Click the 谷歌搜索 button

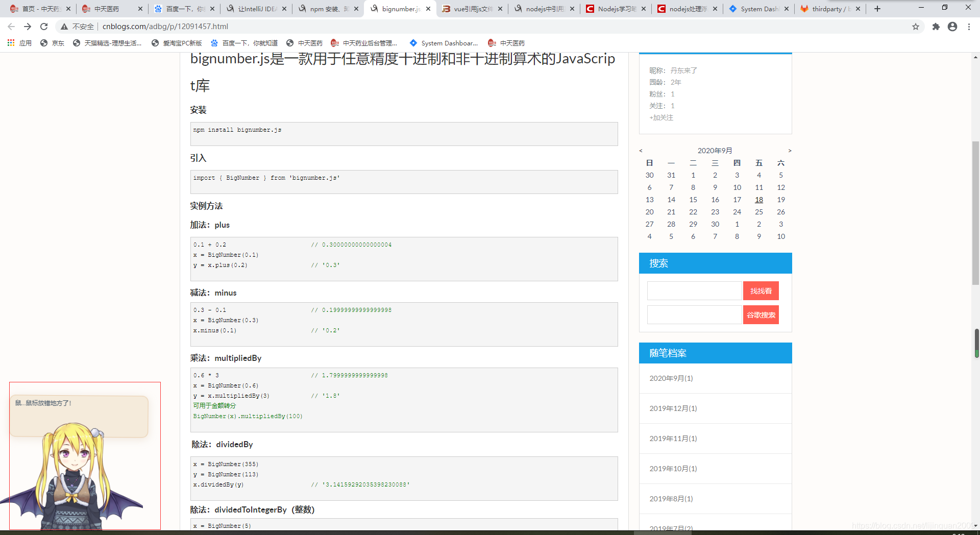pyautogui.click(x=761, y=315)
